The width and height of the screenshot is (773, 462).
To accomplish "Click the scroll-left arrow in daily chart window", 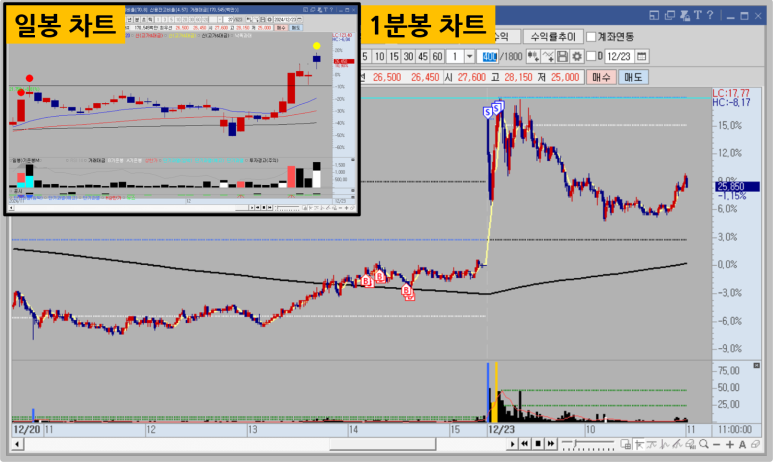I will tap(11, 208).
